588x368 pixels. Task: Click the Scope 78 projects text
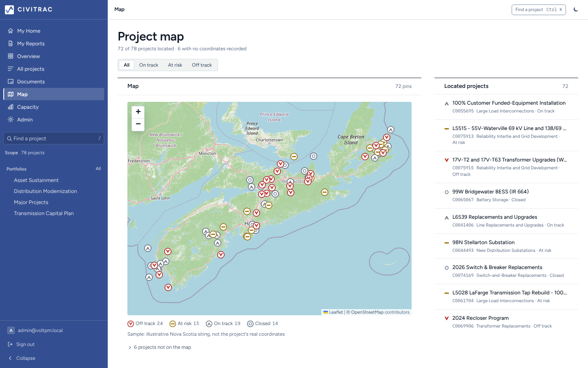click(x=24, y=153)
